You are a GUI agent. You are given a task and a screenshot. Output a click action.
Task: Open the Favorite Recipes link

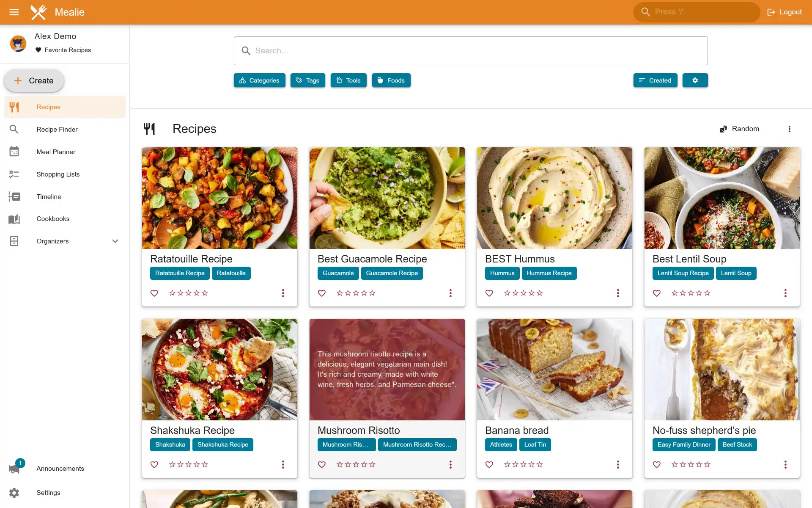[x=63, y=50]
